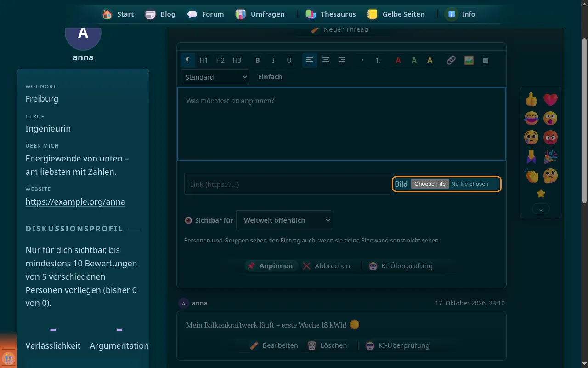
Task: Open the Umfragen menu item
Action: [260, 14]
